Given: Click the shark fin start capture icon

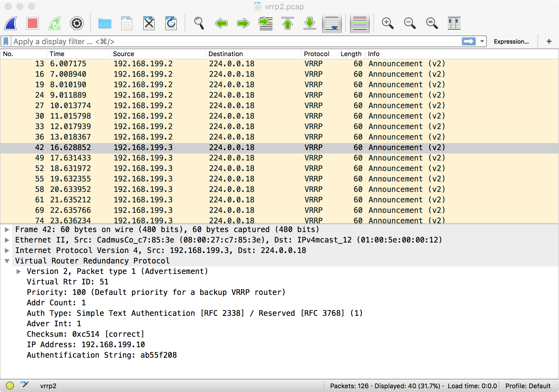Looking at the screenshot, I should pos(11,23).
